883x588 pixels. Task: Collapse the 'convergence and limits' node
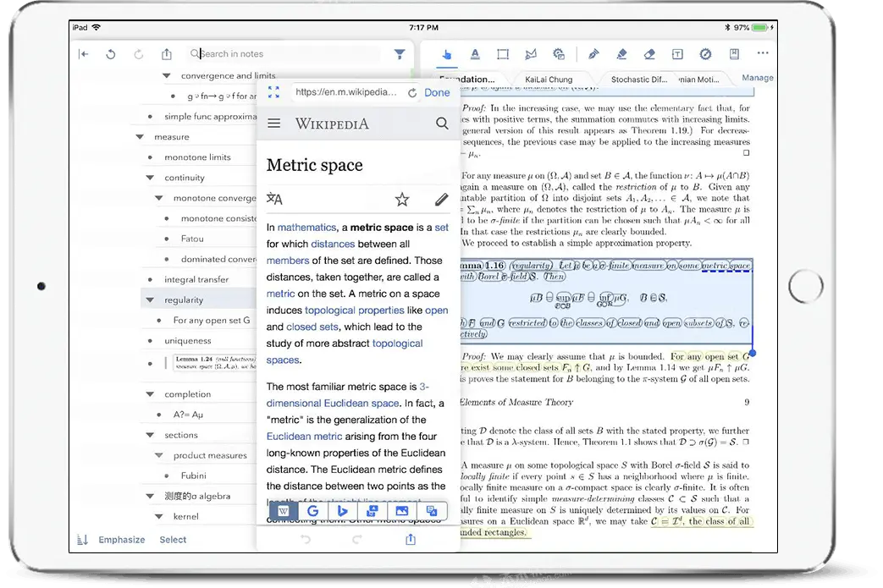click(166, 75)
